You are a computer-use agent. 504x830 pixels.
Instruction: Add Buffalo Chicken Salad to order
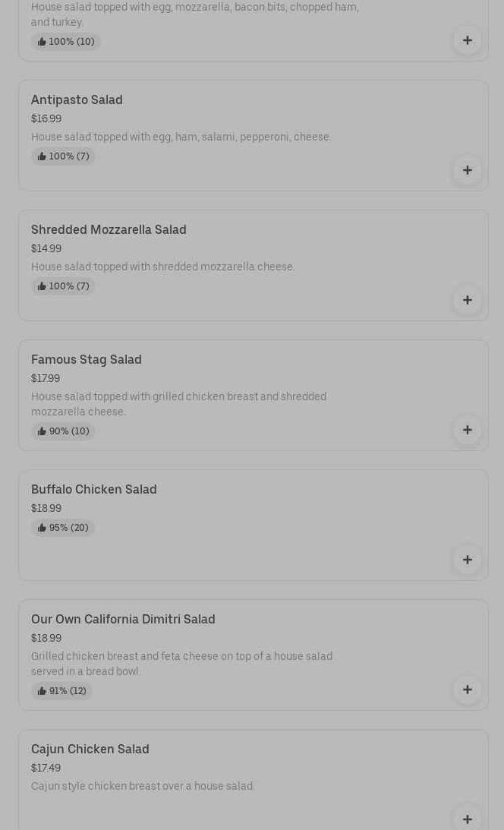click(x=467, y=560)
